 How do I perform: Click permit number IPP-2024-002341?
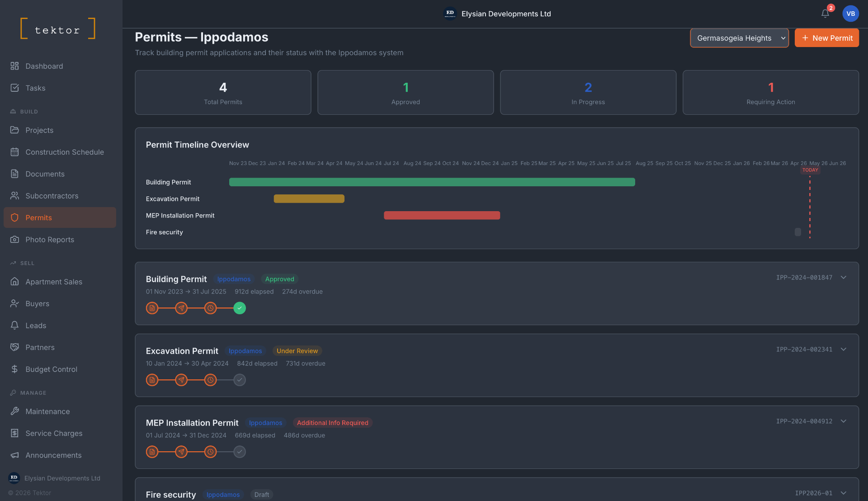point(804,350)
